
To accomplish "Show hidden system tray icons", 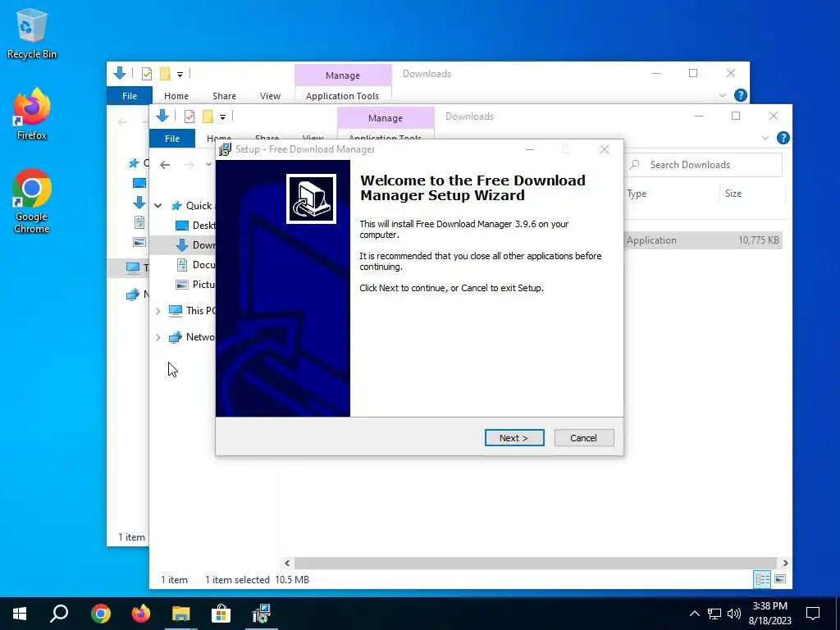I will point(694,614).
